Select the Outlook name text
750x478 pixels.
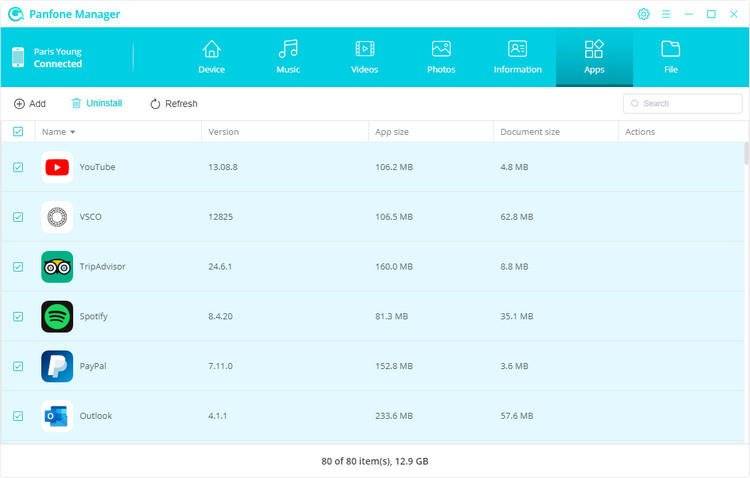pyautogui.click(x=96, y=416)
